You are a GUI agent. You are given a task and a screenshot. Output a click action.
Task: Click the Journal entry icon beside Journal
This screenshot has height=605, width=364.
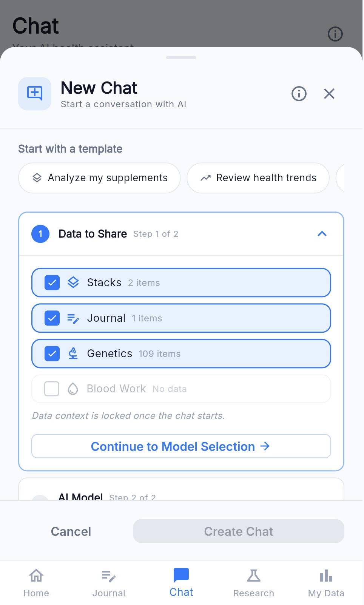(x=73, y=318)
